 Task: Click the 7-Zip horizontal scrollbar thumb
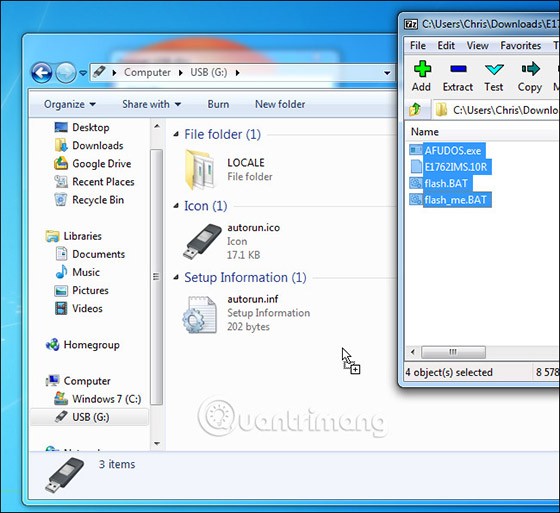click(x=453, y=352)
